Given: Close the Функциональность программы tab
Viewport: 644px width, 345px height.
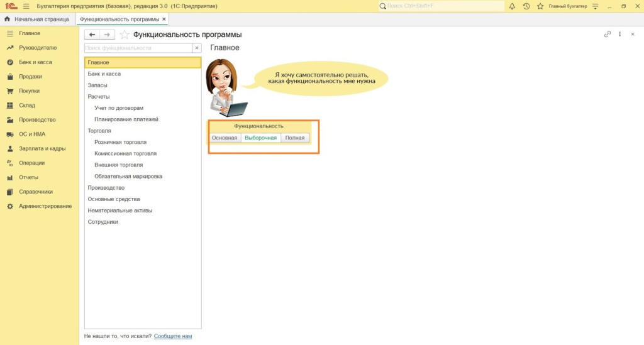Looking at the screenshot, I should (x=164, y=19).
